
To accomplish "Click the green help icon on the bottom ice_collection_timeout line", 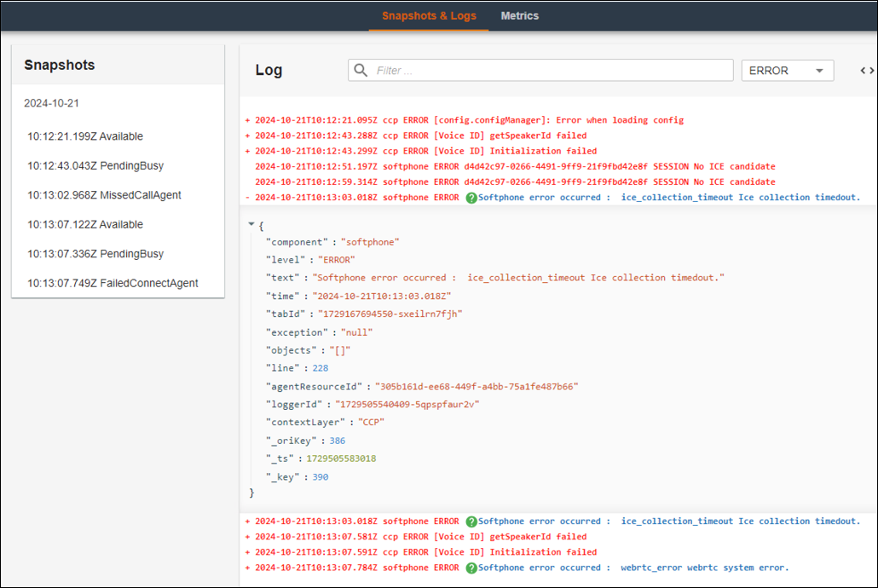I will pos(471,521).
